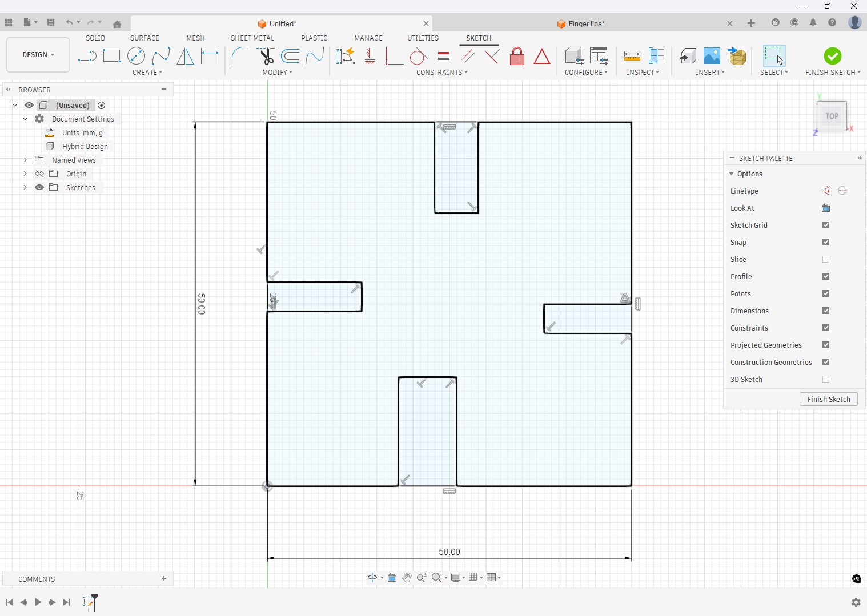Click the Finish Sketch palette button
The width and height of the screenshot is (867, 616).
828,399
